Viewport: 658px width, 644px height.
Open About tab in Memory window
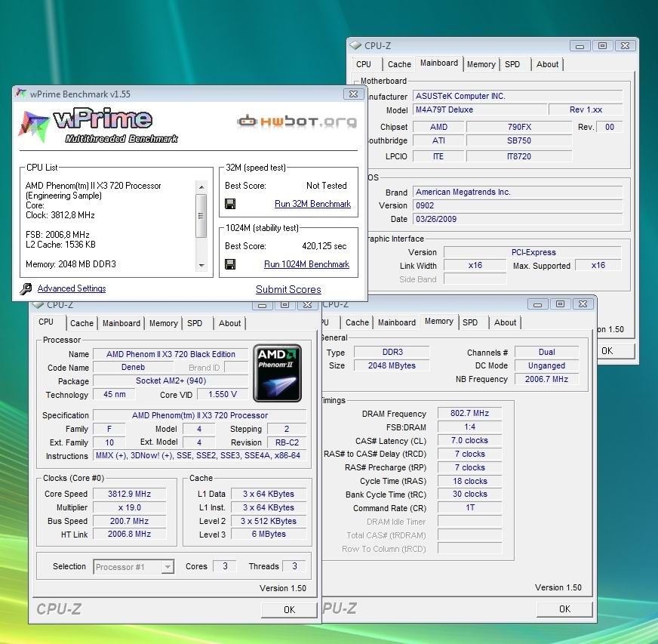(x=506, y=322)
